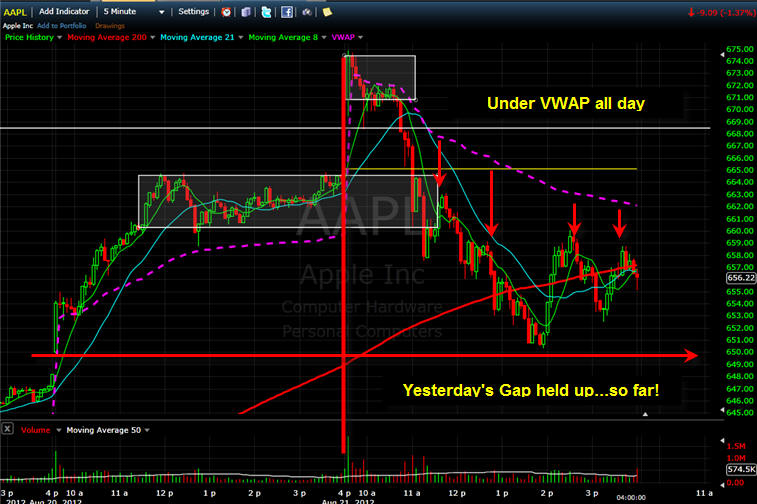The width and height of the screenshot is (757, 504).
Task: Click the 1.5M volume axis label
Action: click(x=736, y=446)
